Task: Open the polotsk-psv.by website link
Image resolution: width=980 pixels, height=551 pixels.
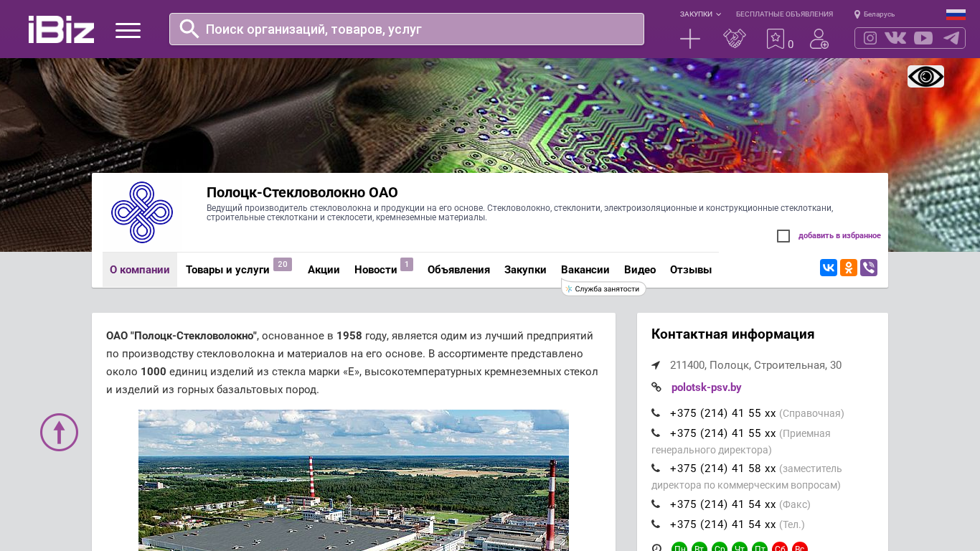Action: point(706,387)
